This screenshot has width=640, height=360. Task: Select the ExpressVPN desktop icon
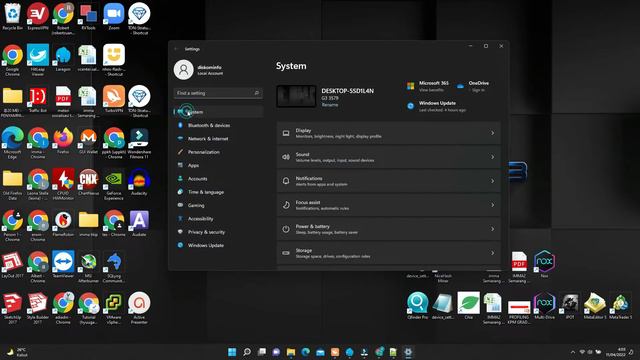[38, 17]
